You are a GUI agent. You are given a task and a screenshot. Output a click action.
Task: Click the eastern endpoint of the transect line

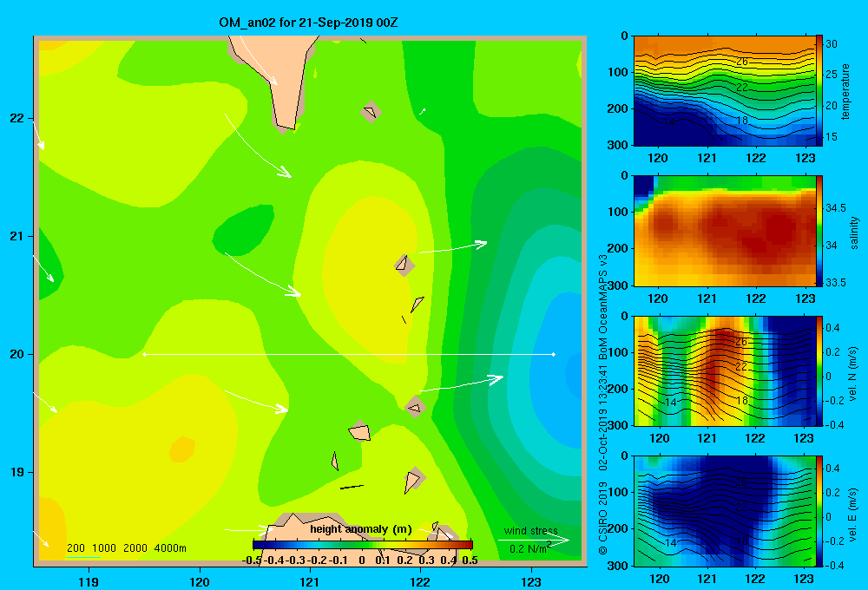tap(554, 354)
